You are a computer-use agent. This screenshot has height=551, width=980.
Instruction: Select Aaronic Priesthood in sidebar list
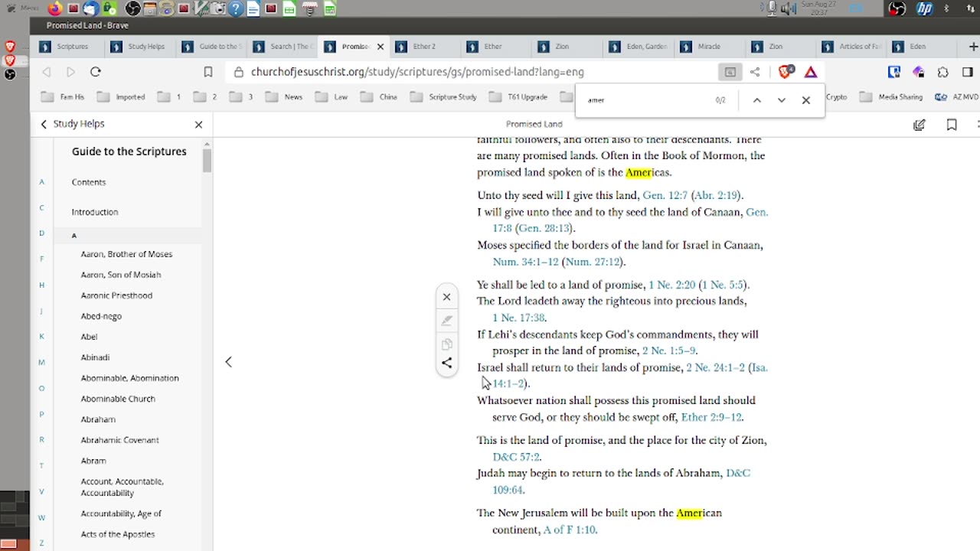tap(116, 295)
